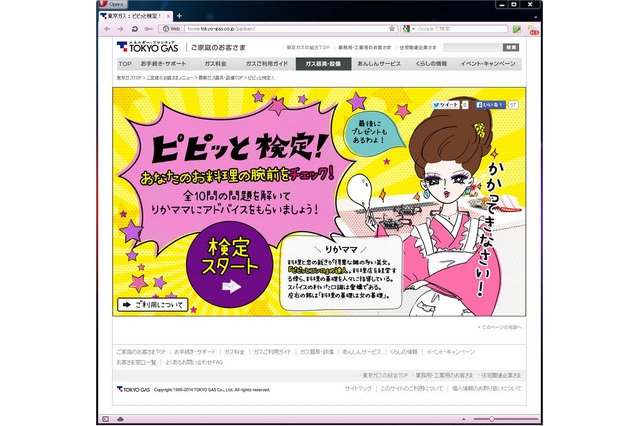Viewport: 640px width, 426px height.
Task: Open よくあるお問い合わせFAQ footer link
Action: point(194,362)
